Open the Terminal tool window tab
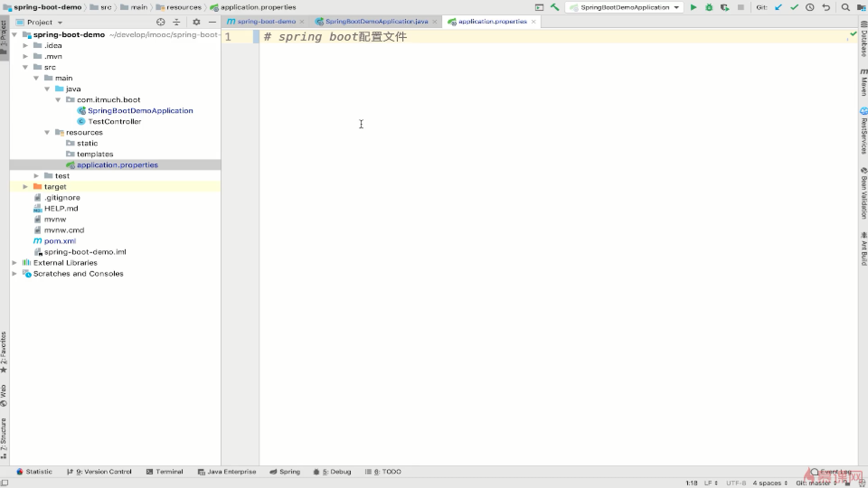Image resolution: width=868 pixels, height=488 pixels. pyautogui.click(x=165, y=471)
